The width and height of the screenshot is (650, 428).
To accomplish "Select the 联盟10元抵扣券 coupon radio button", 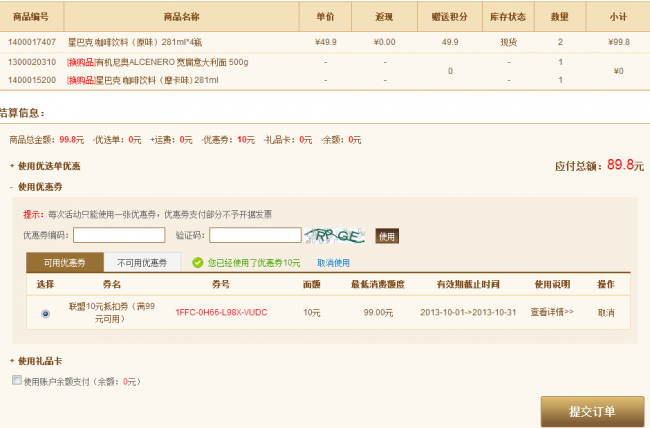I will tap(45, 313).
